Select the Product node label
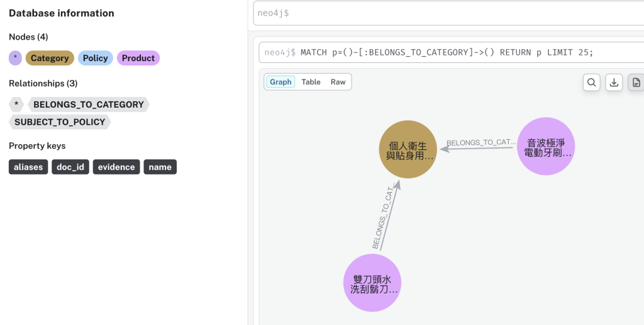This screenshot has height=325, width=644. point(138,58)
